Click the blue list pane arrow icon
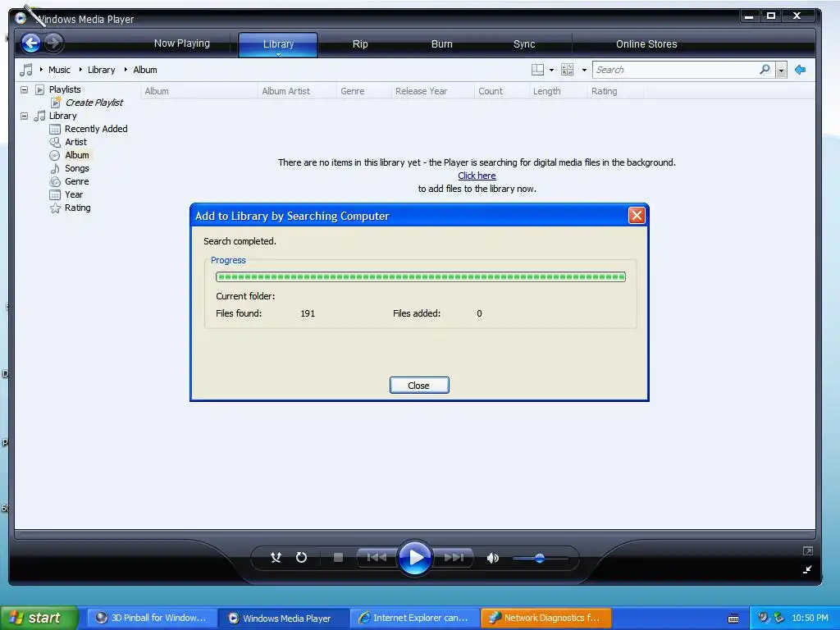840x630 pixels. pyautogui.click(x=801, y=70)
